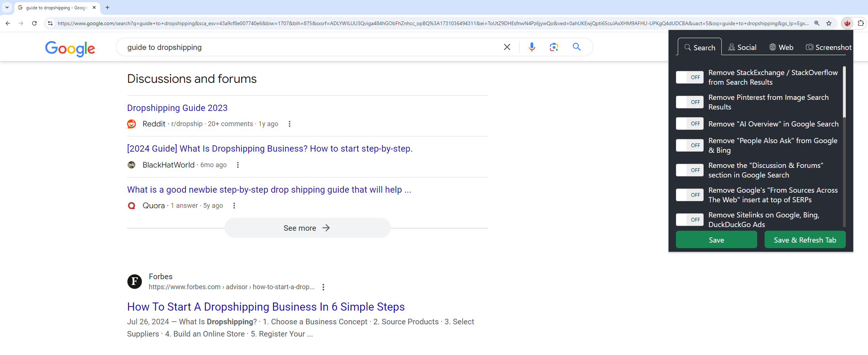
Task: Click the red extension icon in the toolbar
Action: point(847,23)
